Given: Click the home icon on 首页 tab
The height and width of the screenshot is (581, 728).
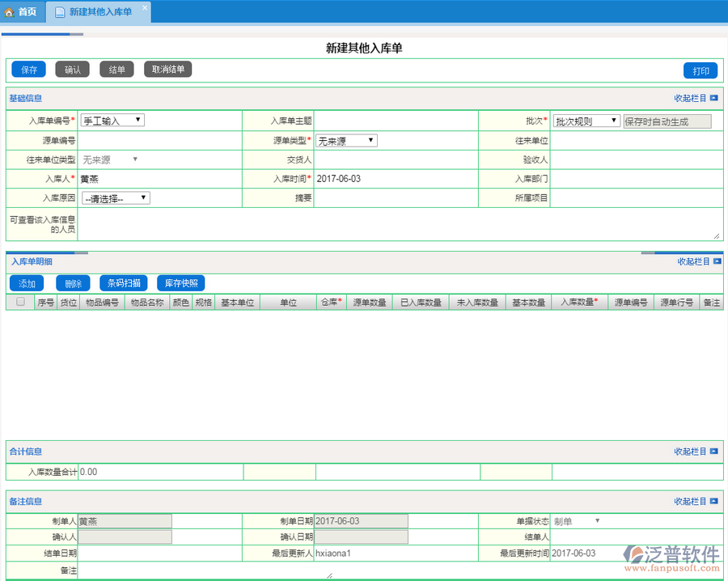Looking at the screenshot, I should pyautogui.click(x=10, y=11).
